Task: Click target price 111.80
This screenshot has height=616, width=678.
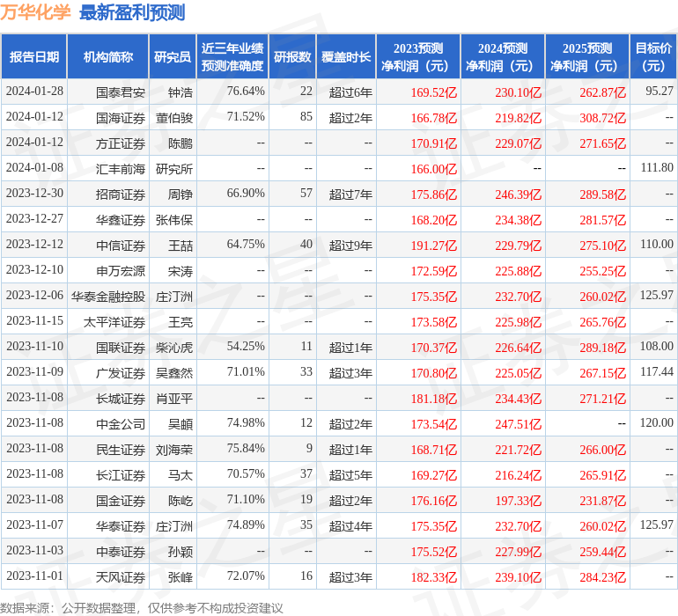Action: tap(657, 168)
